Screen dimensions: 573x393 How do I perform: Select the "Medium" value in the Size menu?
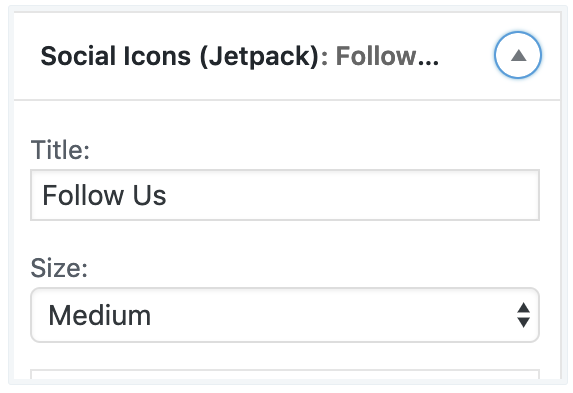pos(99,315)
